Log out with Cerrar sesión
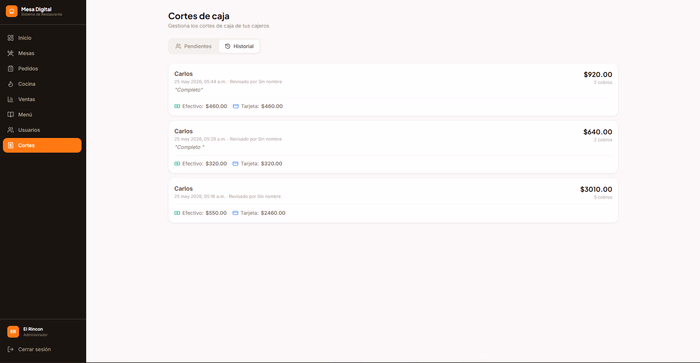This screenshot has height=363, width=700. (42, 349)
